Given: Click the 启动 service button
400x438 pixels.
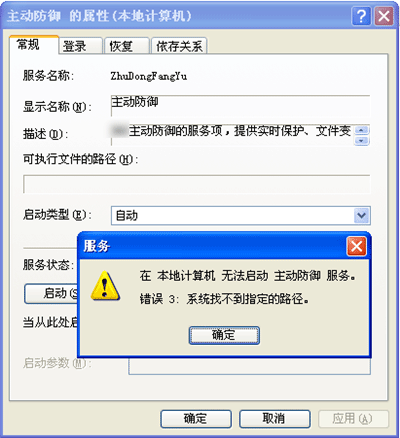Looking at the screenshot, I should click(51, 294).
